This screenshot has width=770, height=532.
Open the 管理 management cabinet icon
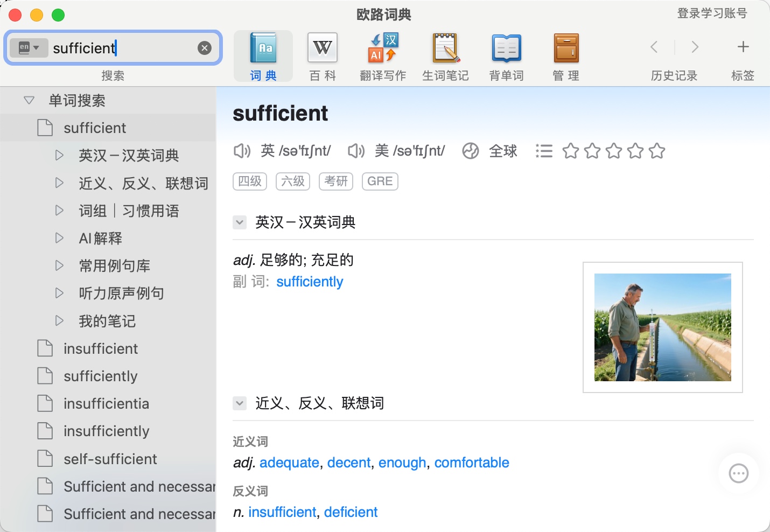tap(566, 48)
